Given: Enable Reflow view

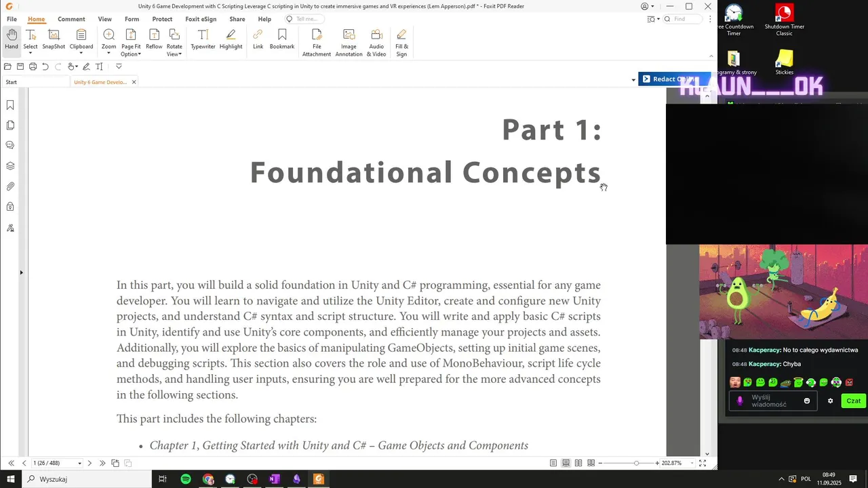Looking at the screenshot, I should click(154, 39).
